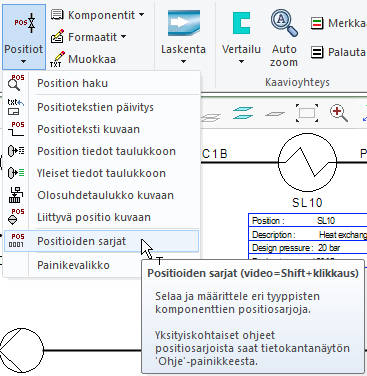This screenshot has width=367, height=376.
Task: Click the Description Heat exchang row
Action: pos(308,235)
